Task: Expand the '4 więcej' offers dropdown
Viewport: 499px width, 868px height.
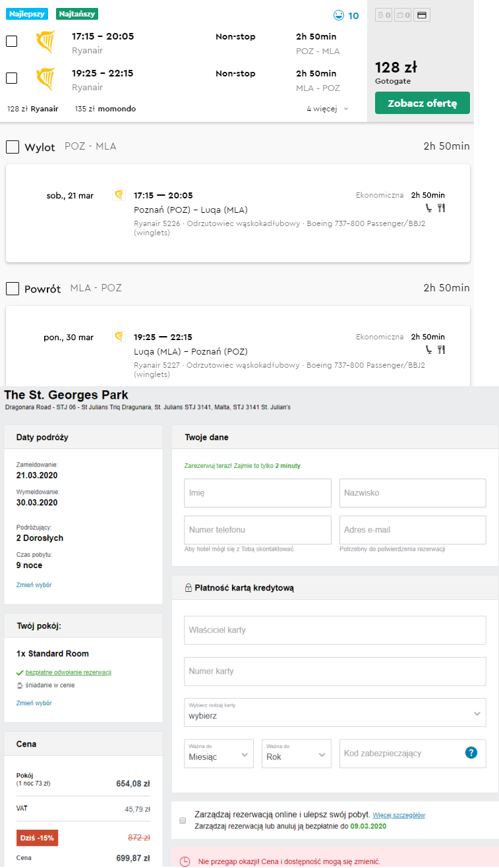Action: point(328,109)
